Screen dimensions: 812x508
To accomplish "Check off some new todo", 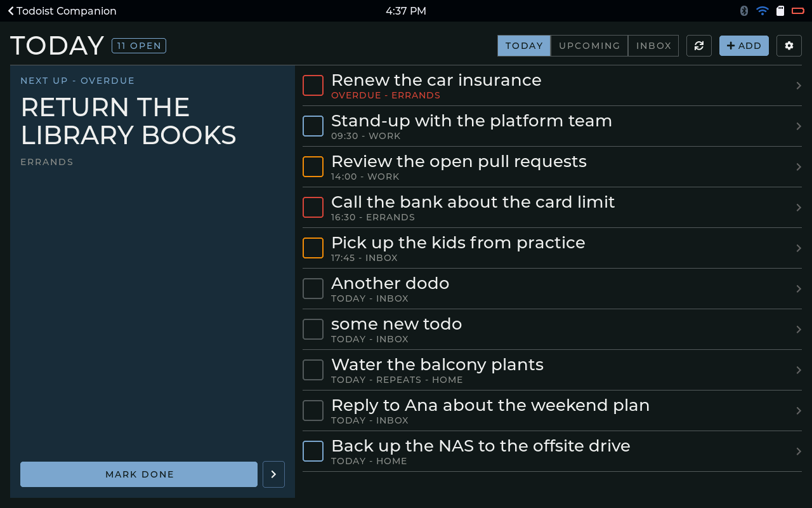I will tap(313, 330).
